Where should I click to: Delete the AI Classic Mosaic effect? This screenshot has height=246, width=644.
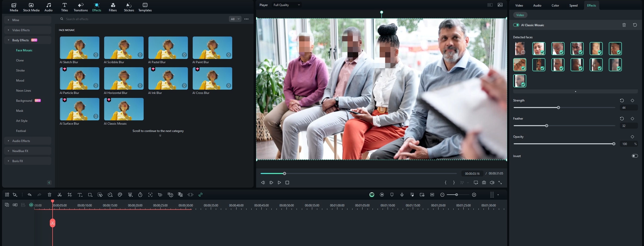pos(624,25)
